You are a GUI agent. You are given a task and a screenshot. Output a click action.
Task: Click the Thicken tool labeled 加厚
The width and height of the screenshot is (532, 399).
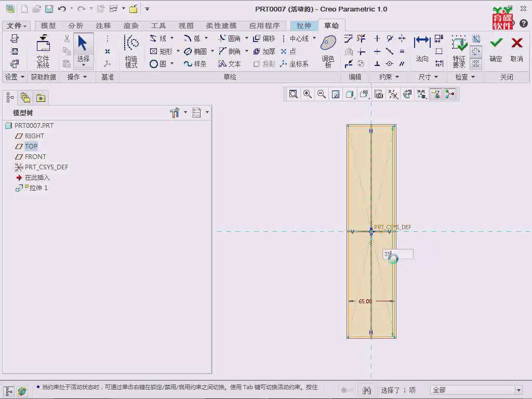point(264,51)
